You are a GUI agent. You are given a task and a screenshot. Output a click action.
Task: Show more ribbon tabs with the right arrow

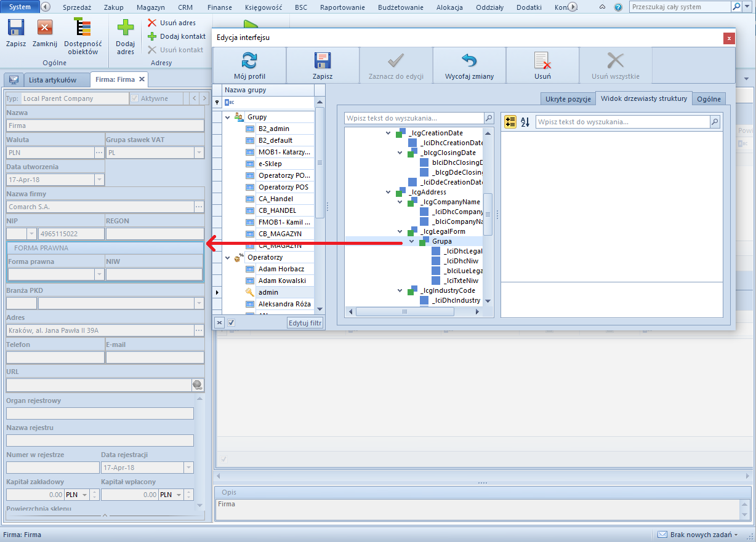coord(573,7)
